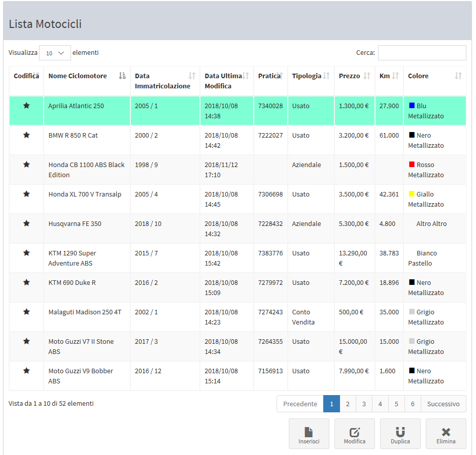This screenshot has width=476, height=455.
Task: Click the star icon for BMW R 850 R Cat
Action: point(26,135)
